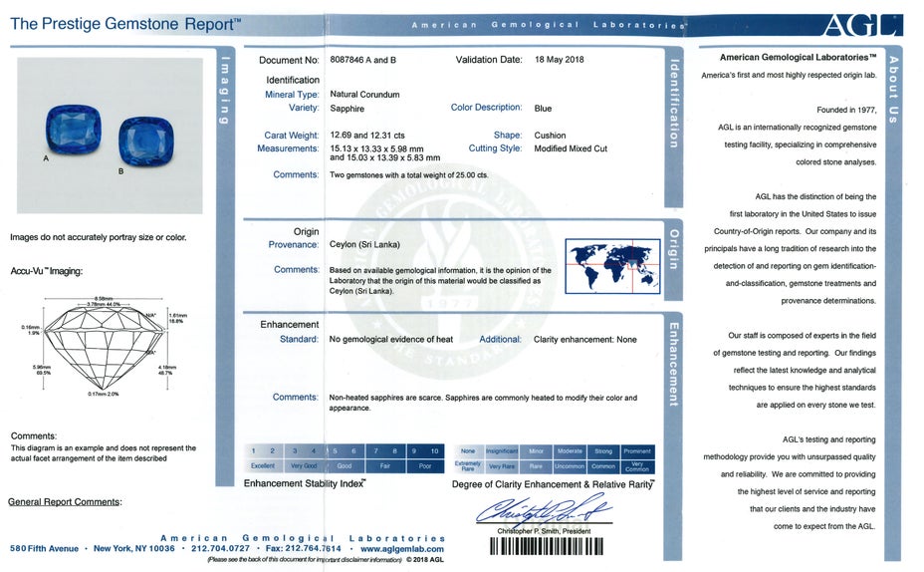This screenshot has height=572, width=924.
Task: Click the Poor stability index cell
Action: (x=425, y=465)
